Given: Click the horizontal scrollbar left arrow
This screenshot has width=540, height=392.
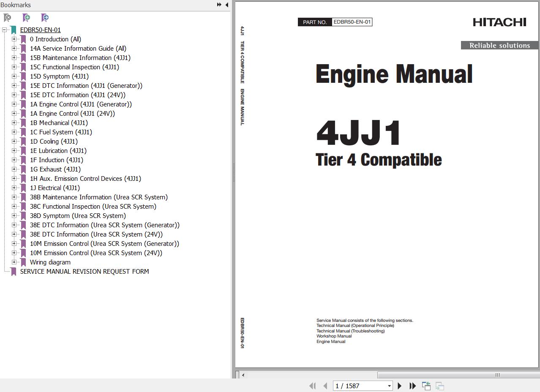Looking at the screenshot, I should [243, 375].
